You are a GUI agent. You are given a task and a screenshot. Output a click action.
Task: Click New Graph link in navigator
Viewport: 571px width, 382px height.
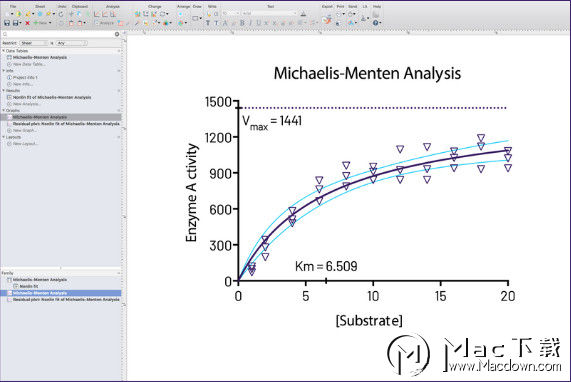[24, 130]
